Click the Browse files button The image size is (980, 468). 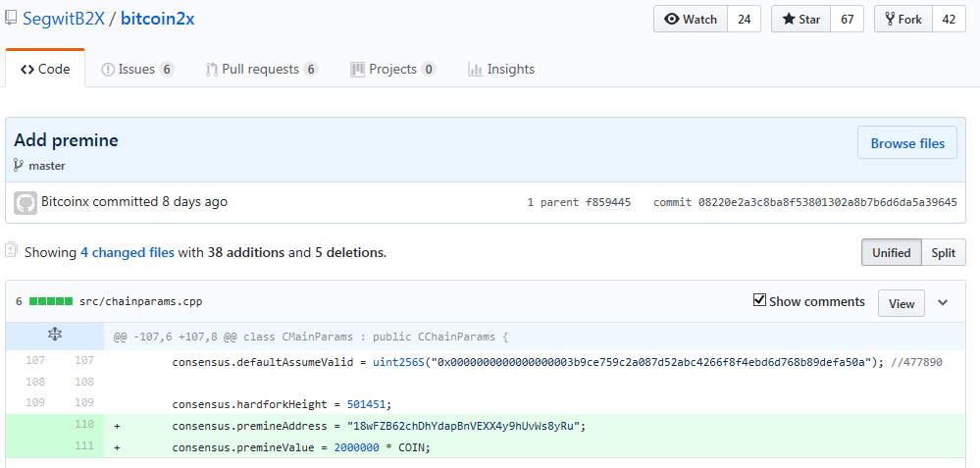point(906,143)
